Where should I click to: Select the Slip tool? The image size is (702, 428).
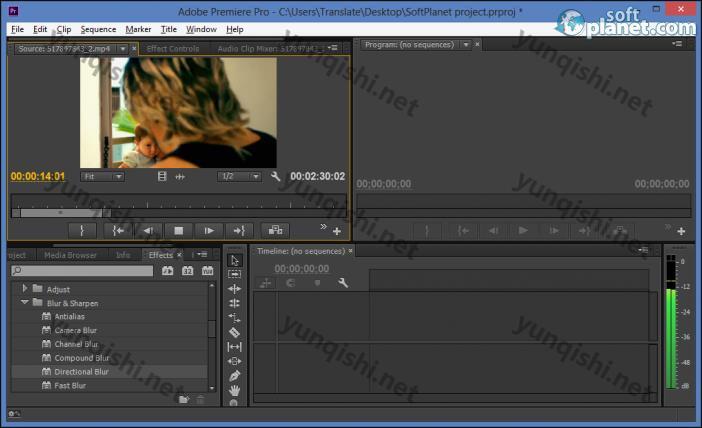coord(234,347)
